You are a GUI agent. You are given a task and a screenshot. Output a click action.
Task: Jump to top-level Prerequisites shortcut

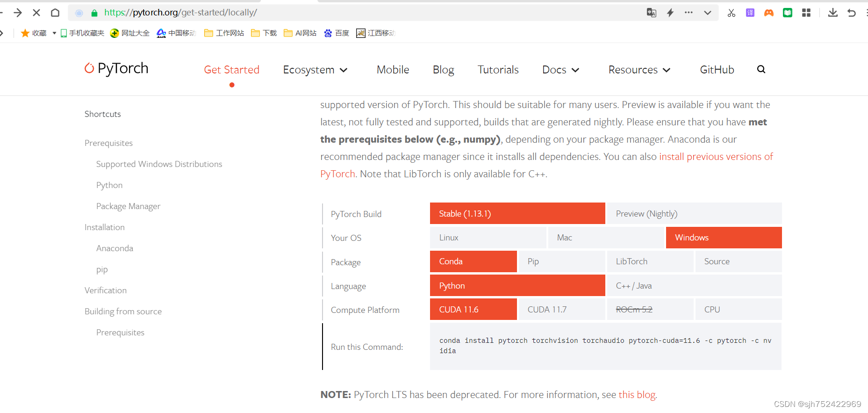(x=108, y=143)
